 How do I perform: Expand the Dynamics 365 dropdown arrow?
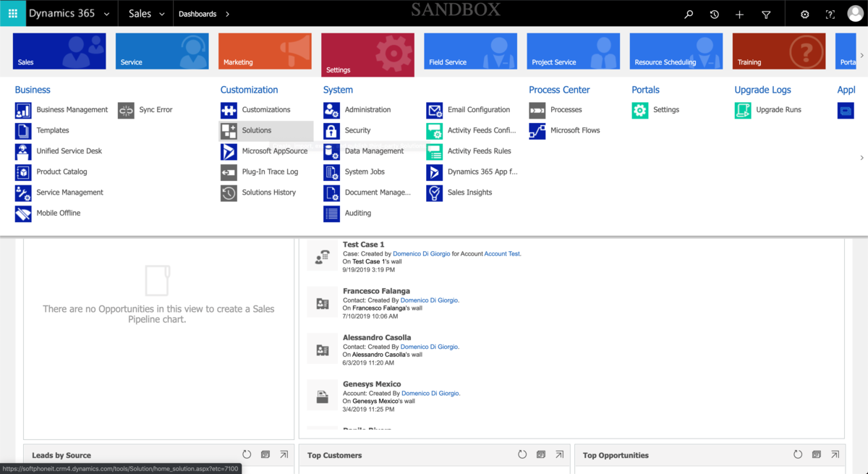[x=107, y=14]
